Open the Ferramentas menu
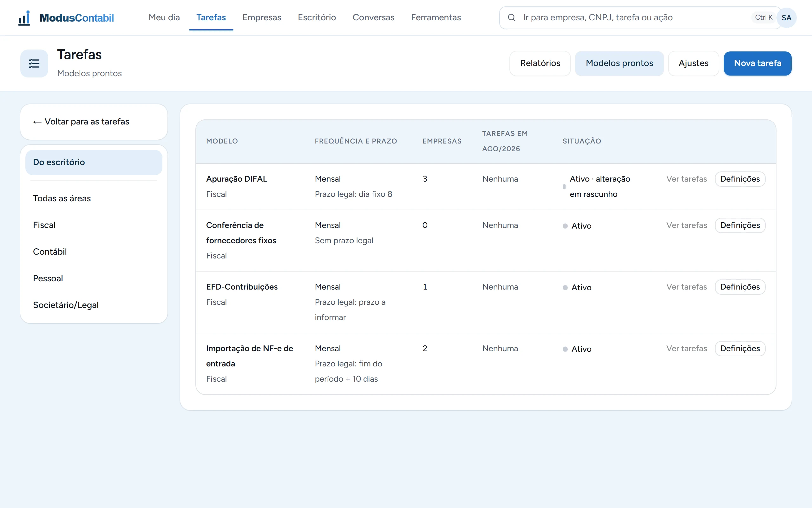 click(x=436, y=17)
